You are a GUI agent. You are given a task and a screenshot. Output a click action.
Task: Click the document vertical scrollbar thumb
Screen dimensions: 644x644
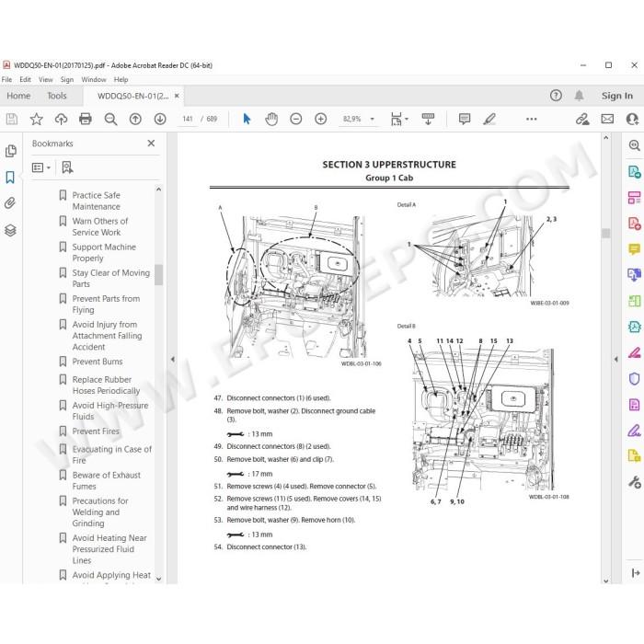pos(605,233)
